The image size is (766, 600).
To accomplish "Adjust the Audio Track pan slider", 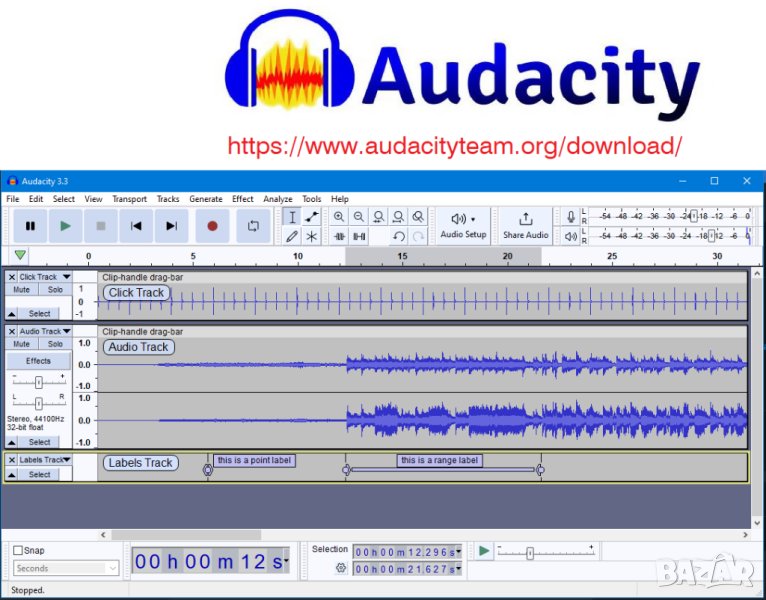I will click(38, 403).
